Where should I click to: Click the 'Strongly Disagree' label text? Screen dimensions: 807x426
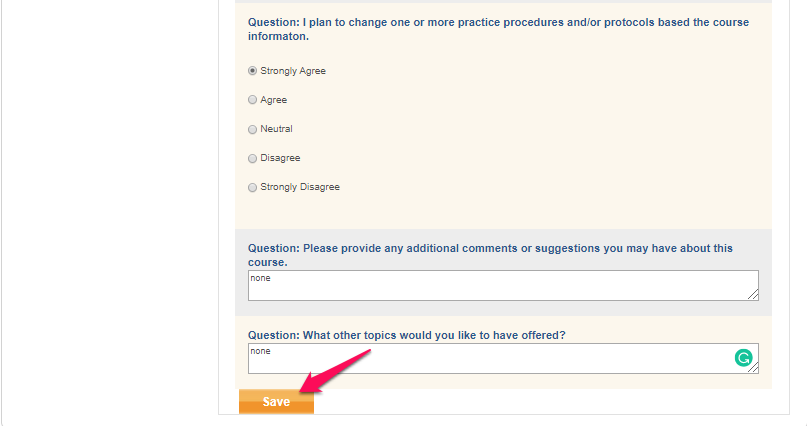click(x=300, y=187)
